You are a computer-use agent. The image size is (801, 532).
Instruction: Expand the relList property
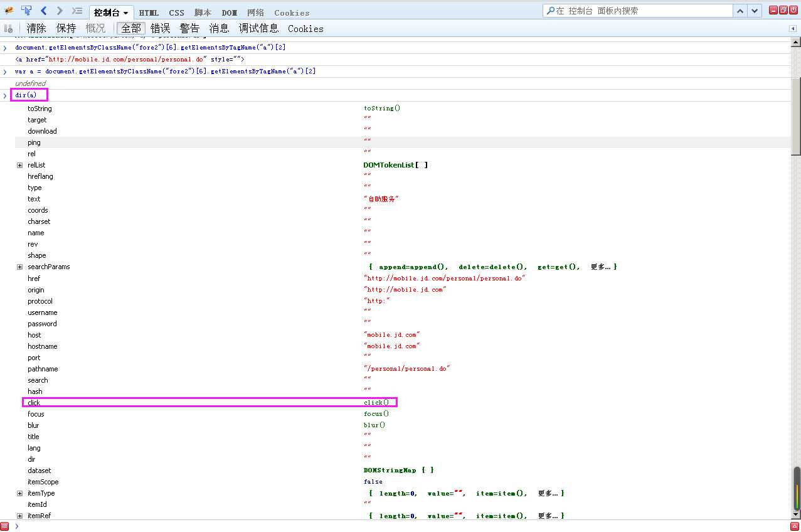click(19, 165)
